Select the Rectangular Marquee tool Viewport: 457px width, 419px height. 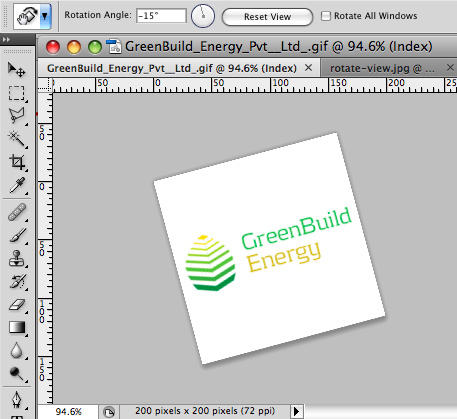click(x=17, y=93)
